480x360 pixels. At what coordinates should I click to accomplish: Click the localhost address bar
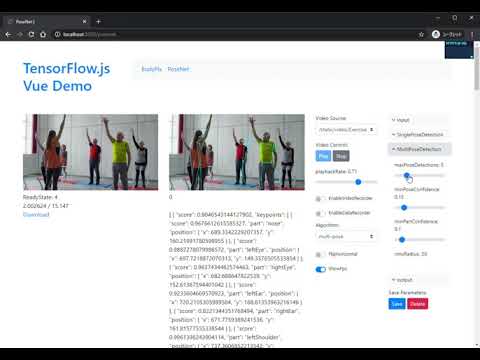pos(233,34)
